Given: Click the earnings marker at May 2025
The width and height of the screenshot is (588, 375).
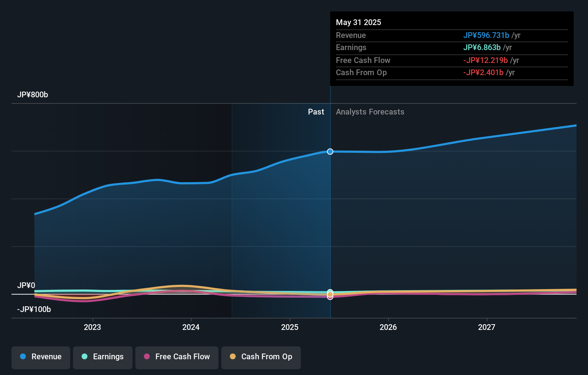Looking at the screenshot, I should point(330,292).
